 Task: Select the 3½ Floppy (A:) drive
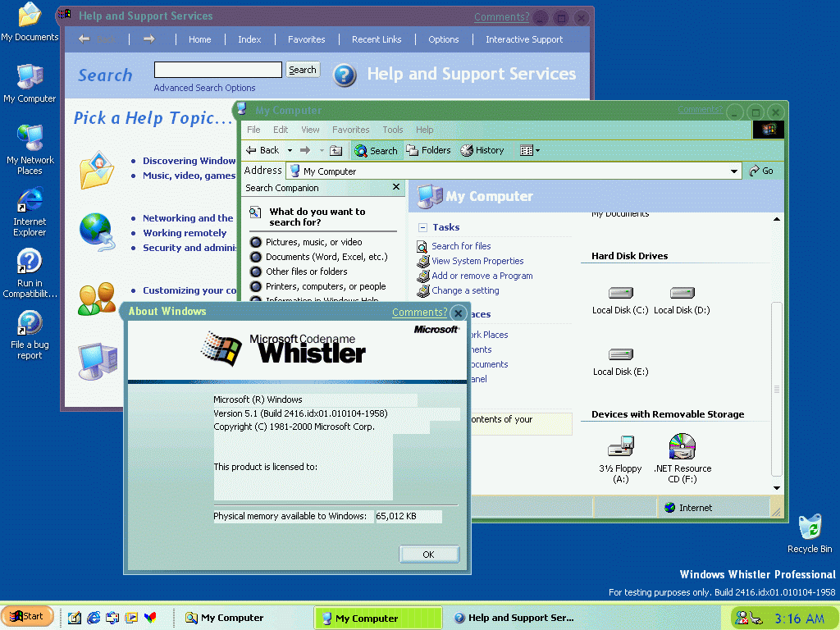620,459
